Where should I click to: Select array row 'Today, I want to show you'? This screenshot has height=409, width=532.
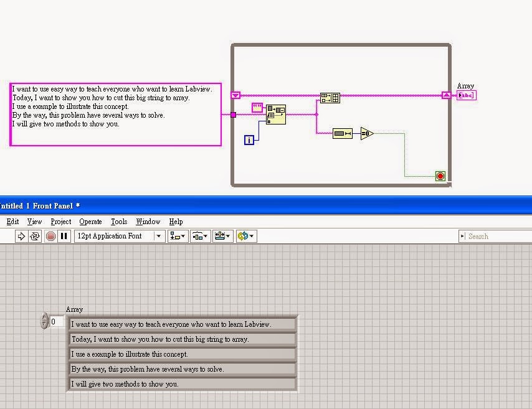pos(182,339)
